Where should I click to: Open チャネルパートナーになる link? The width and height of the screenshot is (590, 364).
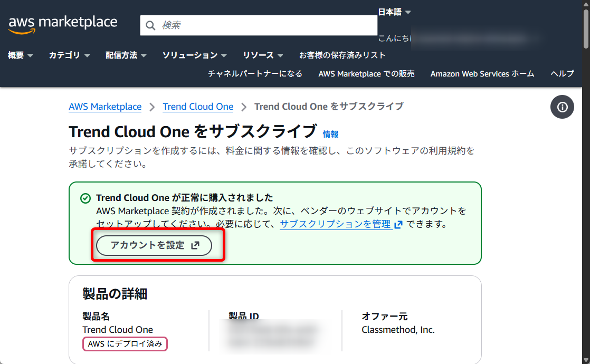255,74
